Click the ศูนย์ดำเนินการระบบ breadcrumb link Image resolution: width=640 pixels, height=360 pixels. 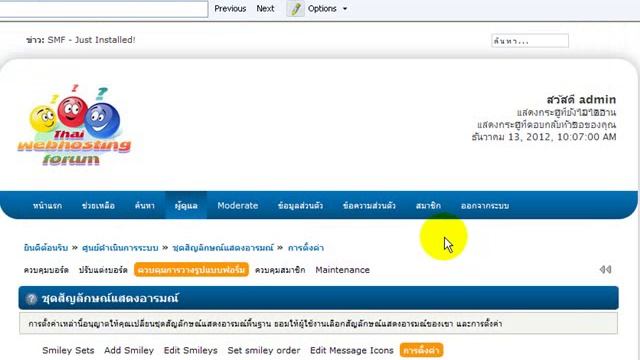(x=120, y=248)
